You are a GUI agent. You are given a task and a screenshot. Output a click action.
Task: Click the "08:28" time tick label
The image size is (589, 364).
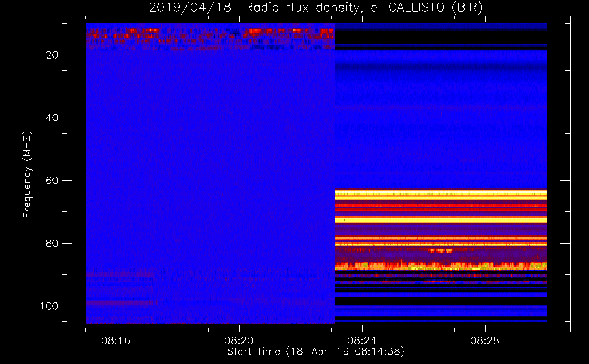click(x=485, y=341)
